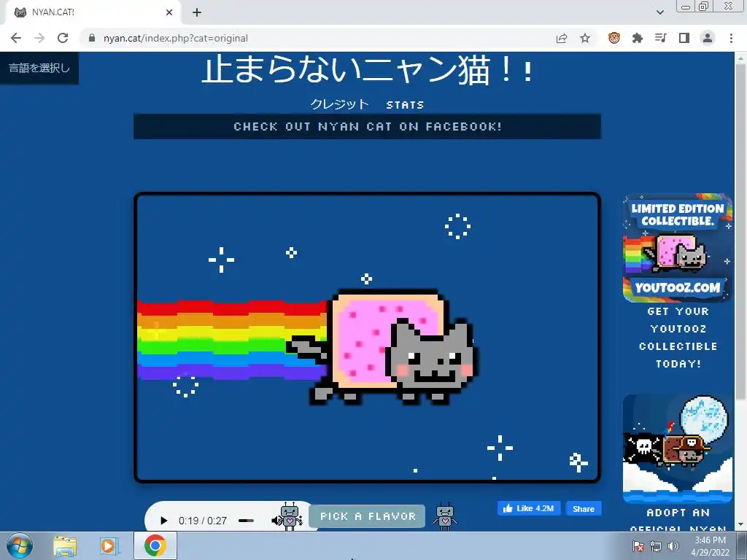Click the Nyan Cat animation in the frame
Viewport: 747px width, 560px height.
(368, 338)
